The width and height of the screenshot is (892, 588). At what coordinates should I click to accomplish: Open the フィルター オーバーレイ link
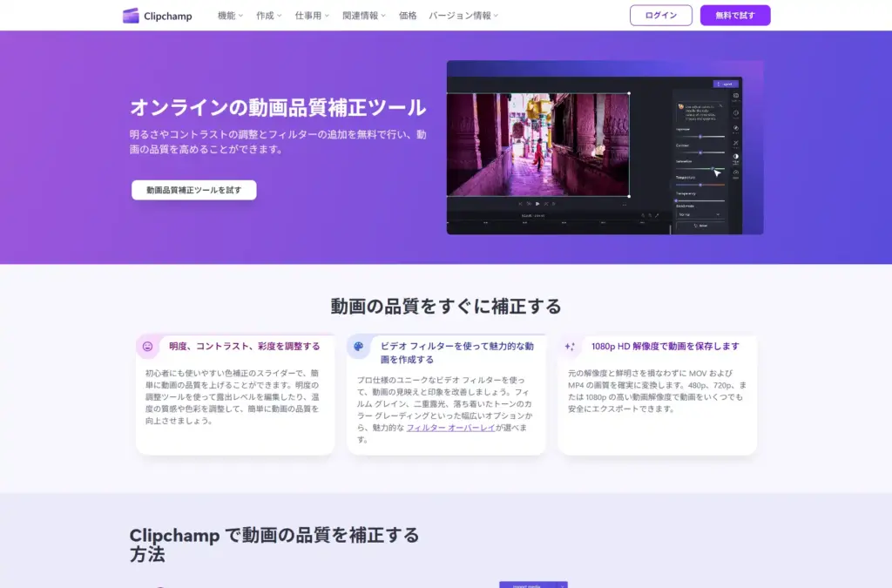[x=450, y=428]
